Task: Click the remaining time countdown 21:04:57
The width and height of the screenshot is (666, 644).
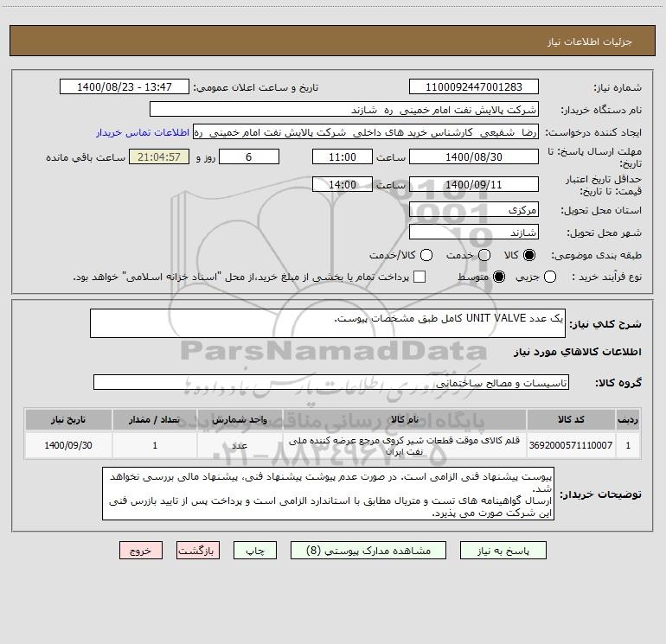Action: [x=159, y=156]
